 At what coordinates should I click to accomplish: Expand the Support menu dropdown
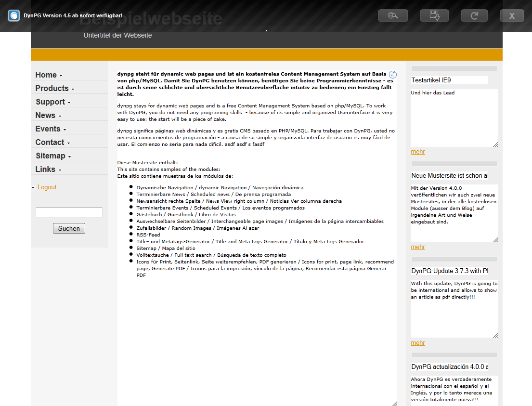69,103
